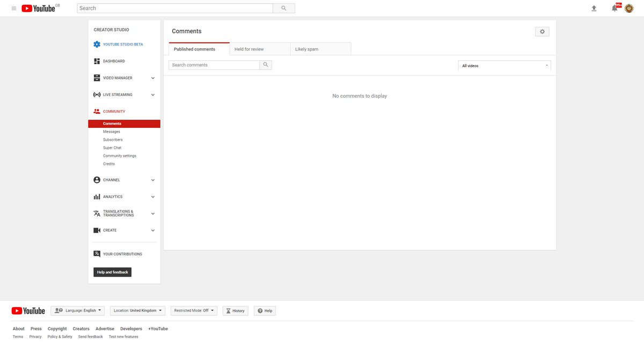This screenshot has width=644, height=349.
Task: Open the Developers footer link
Action: click(131, 329)
